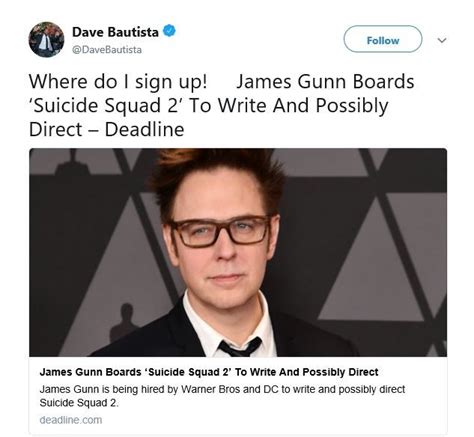Click the black necktie in the preview photo

point(239,347)
